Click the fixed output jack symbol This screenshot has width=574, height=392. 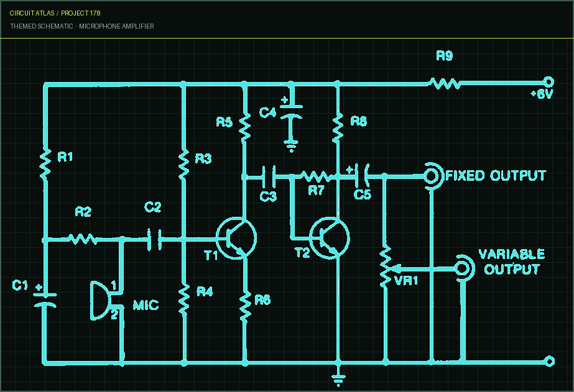click(x=433, y=176)
